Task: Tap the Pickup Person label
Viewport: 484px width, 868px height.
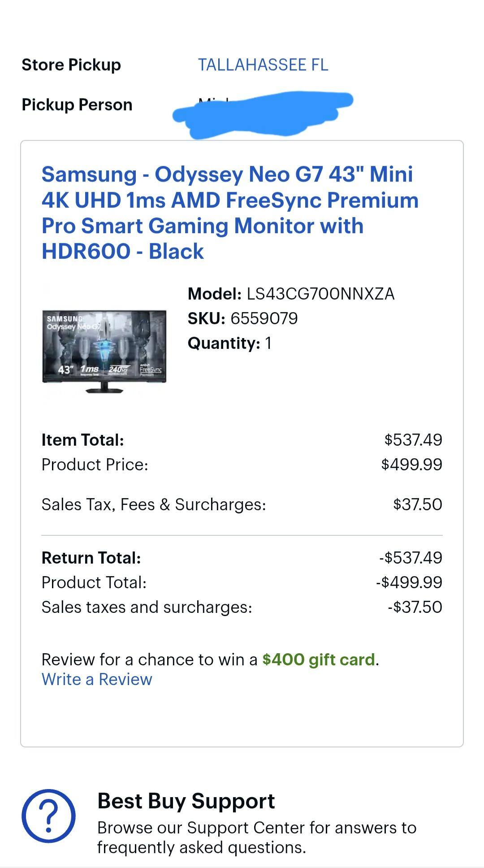Action: [77, 105]
